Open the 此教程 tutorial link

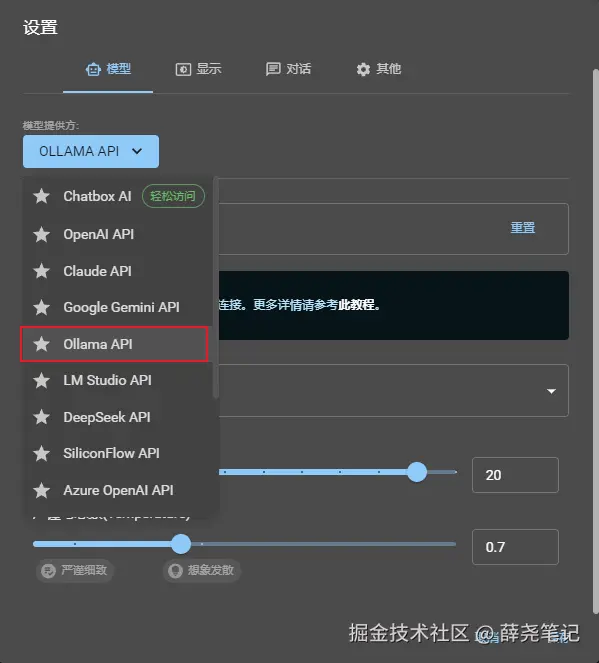[x=356, y=304]
